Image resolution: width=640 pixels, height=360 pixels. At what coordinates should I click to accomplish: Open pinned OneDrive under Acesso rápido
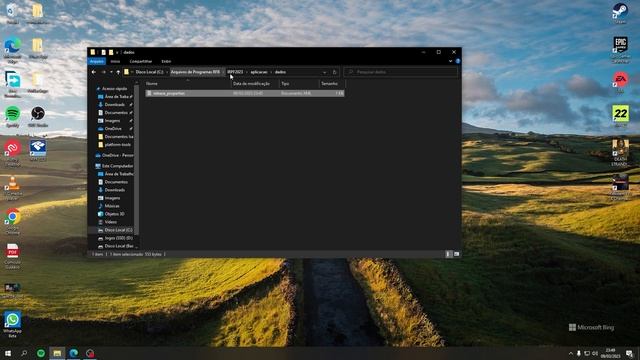(x=112, y=129)
